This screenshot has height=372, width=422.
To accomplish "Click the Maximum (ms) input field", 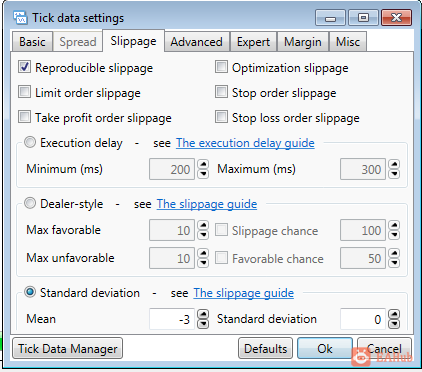I will 363,169.
